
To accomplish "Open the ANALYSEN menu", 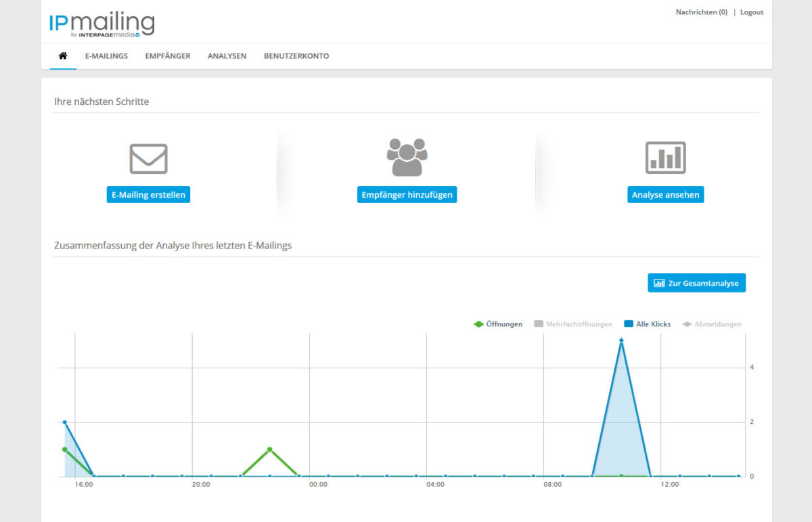I will (x=227, y=56).
